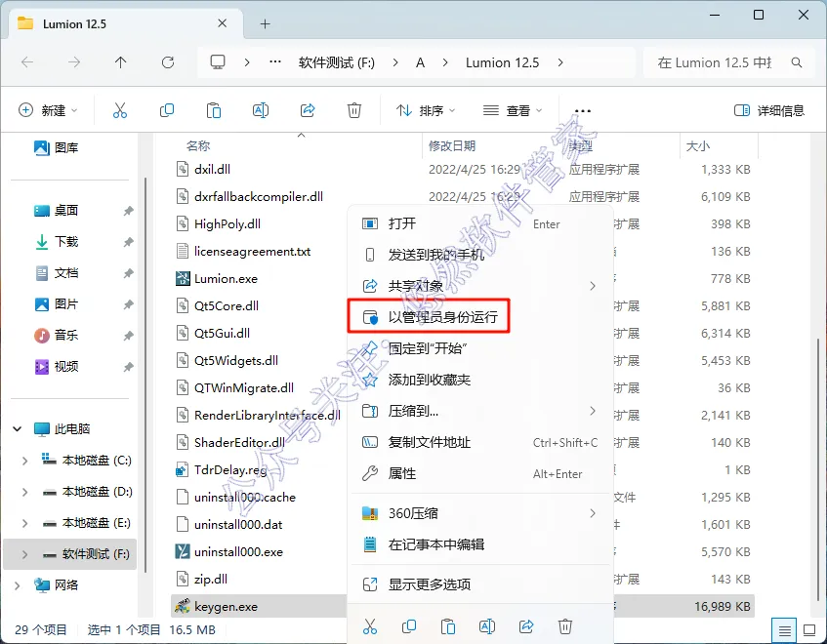Open the 查看 view dropdown

point(513,110)
